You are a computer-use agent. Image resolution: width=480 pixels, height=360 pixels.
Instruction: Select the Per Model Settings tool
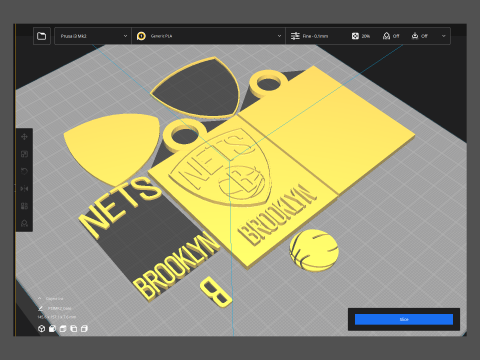pyautogui.click(x=24, y=206)
